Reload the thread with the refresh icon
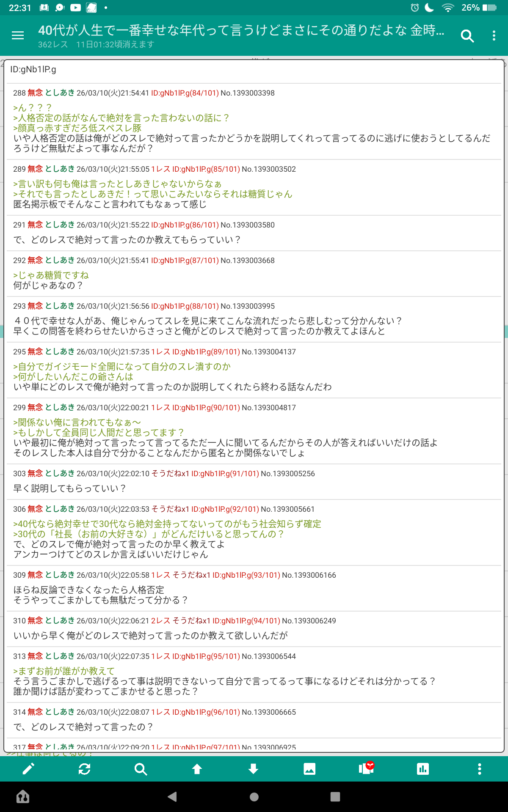508x812 pixels. [x=85, y=768]
